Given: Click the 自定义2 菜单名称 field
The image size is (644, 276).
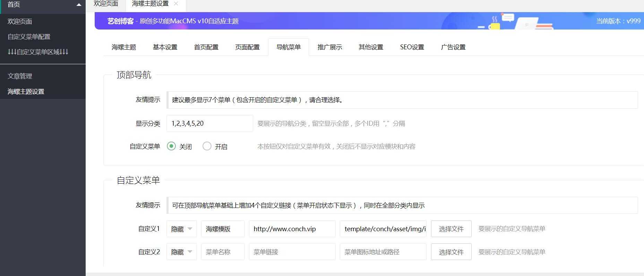Looking at the screenshot, I should [223, 252].
